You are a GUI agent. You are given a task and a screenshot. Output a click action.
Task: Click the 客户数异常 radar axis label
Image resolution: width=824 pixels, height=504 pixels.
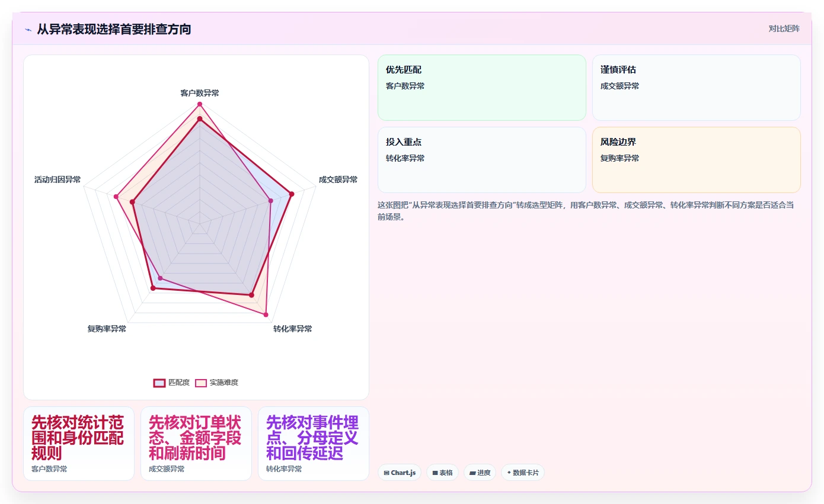pyautogui.click(x=200, y=93)
